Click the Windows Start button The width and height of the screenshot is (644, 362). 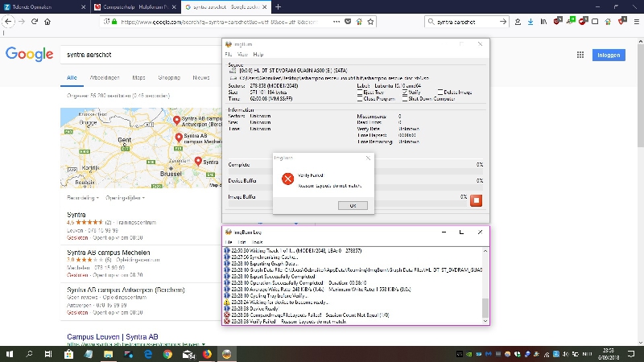pos(9,352)
